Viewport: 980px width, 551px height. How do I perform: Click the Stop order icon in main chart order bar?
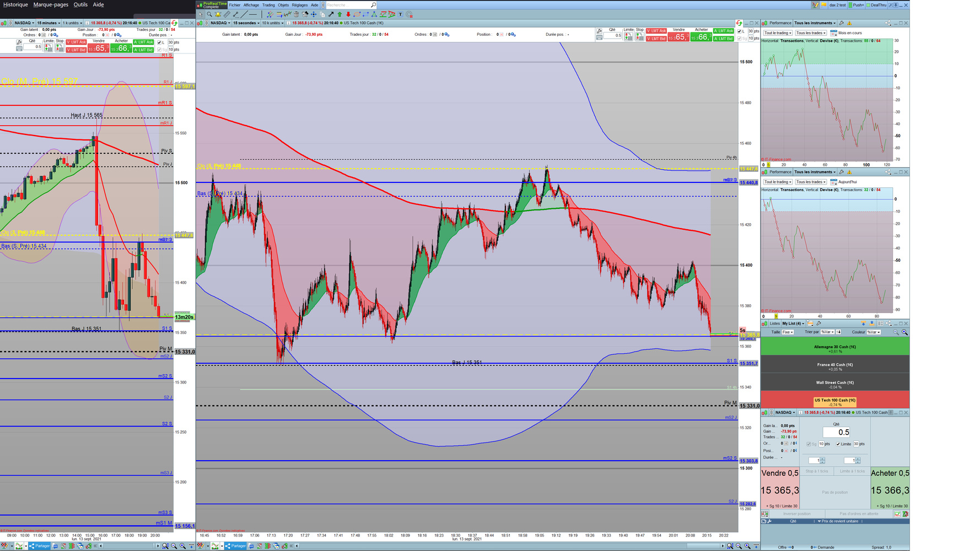[x=639, y=37]
